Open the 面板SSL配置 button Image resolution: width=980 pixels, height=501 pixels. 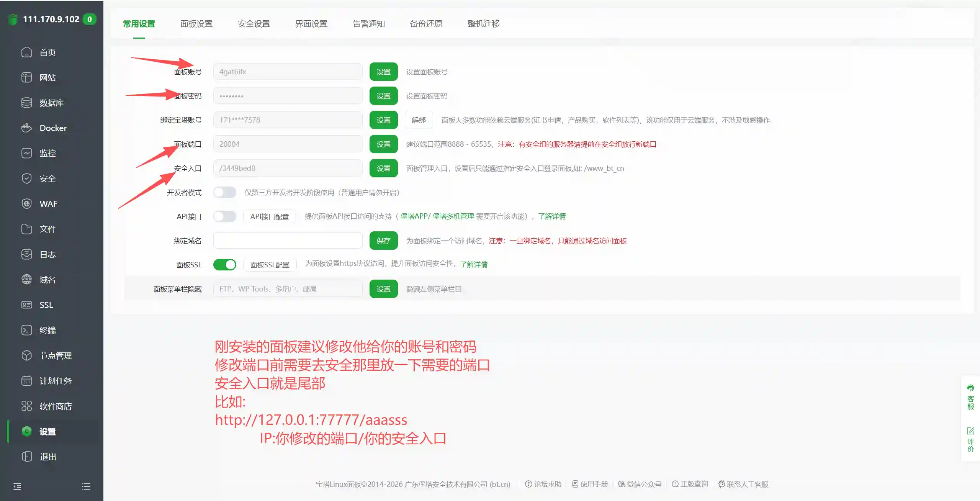270,265
